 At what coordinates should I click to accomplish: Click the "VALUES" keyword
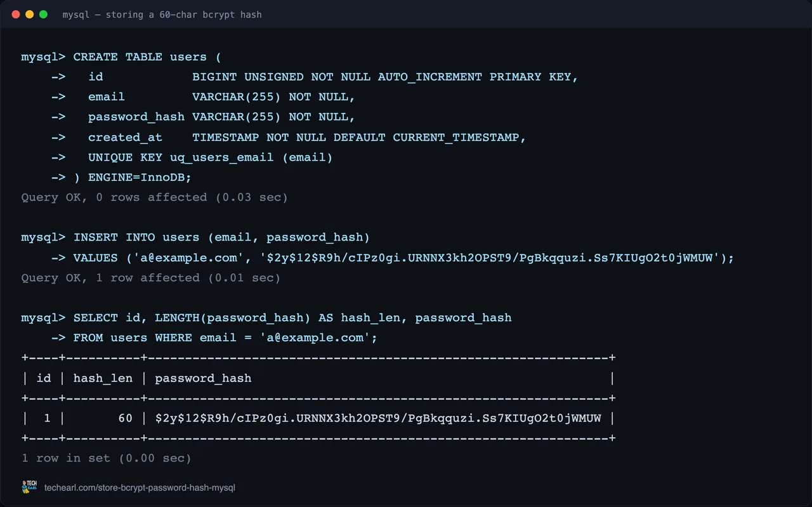[95, 258]
